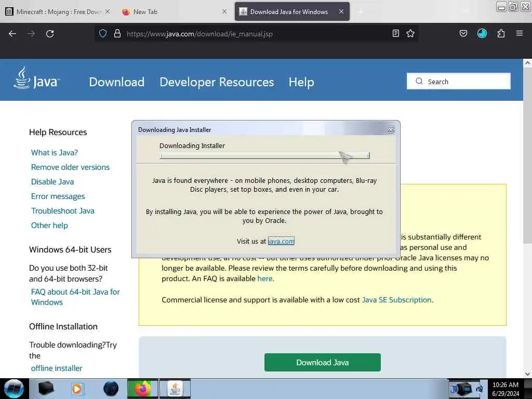The image size is (532, 399).
Task: Open the Firefox account avatar icon
Action: coord(482,33)
